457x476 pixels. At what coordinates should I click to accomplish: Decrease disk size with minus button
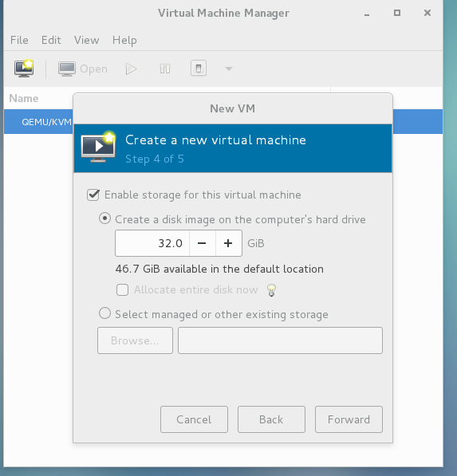point(202,243)
